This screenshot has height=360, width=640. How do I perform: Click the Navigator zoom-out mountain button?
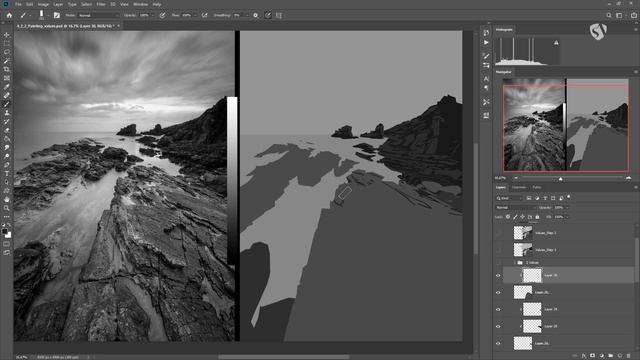coord(516,178)
